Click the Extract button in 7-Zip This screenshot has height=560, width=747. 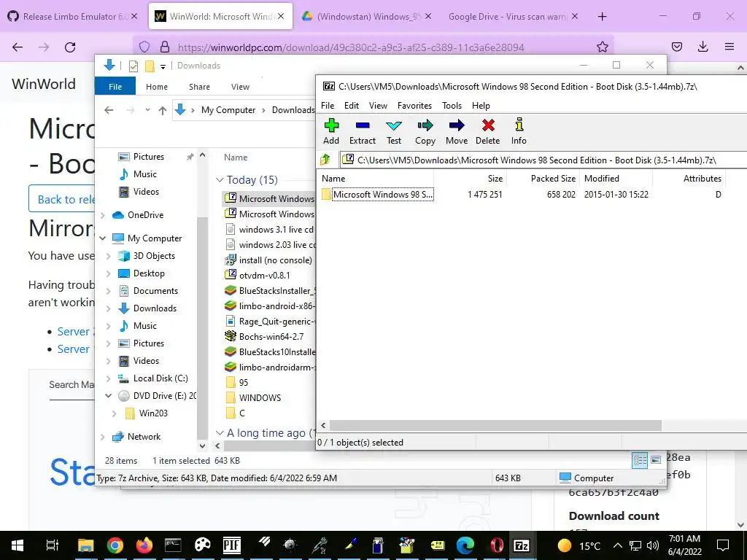click(363, 131)
